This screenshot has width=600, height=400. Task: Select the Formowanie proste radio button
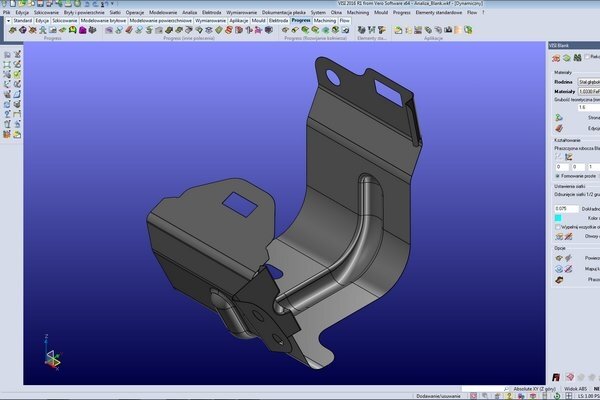point(558,176)
